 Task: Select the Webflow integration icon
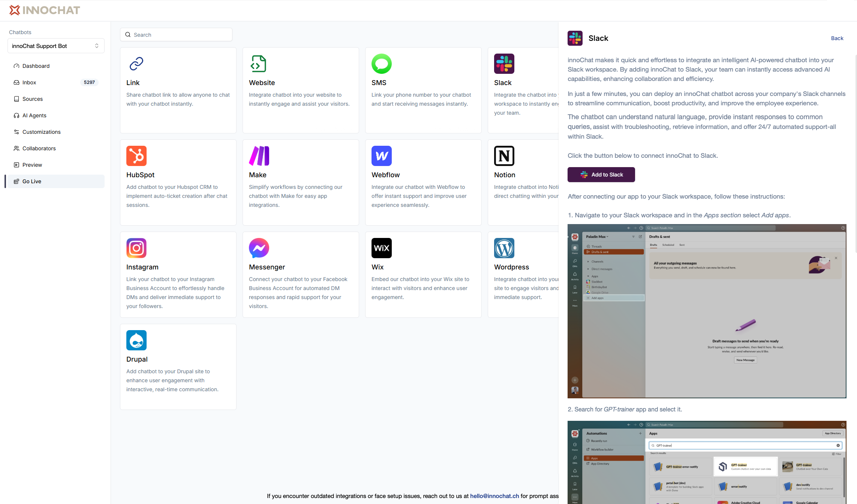(x=381, y=156)
